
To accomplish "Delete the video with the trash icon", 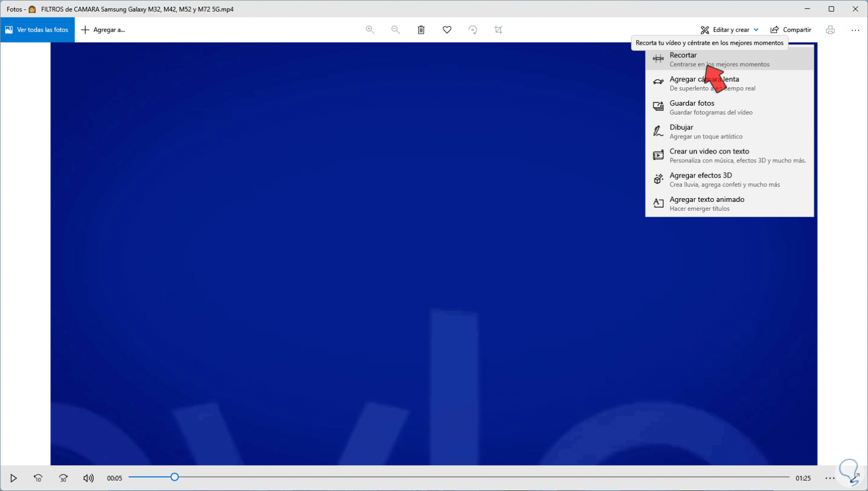I will [421, 30].
